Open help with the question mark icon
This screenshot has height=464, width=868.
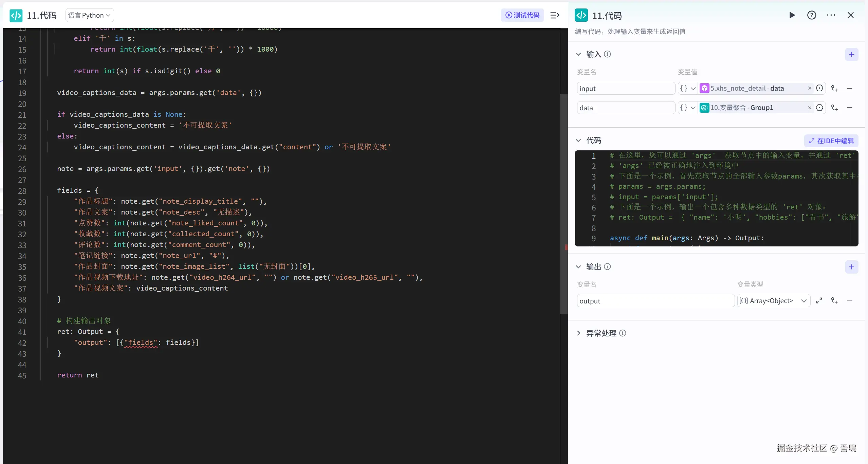tap(812, 15)
